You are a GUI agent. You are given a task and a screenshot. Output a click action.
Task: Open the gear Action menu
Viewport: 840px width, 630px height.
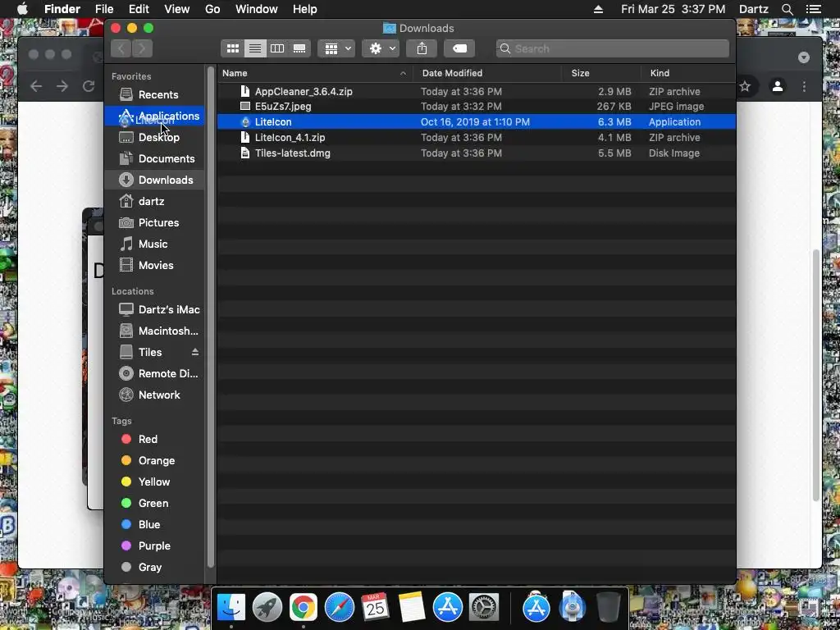point(381,48)
